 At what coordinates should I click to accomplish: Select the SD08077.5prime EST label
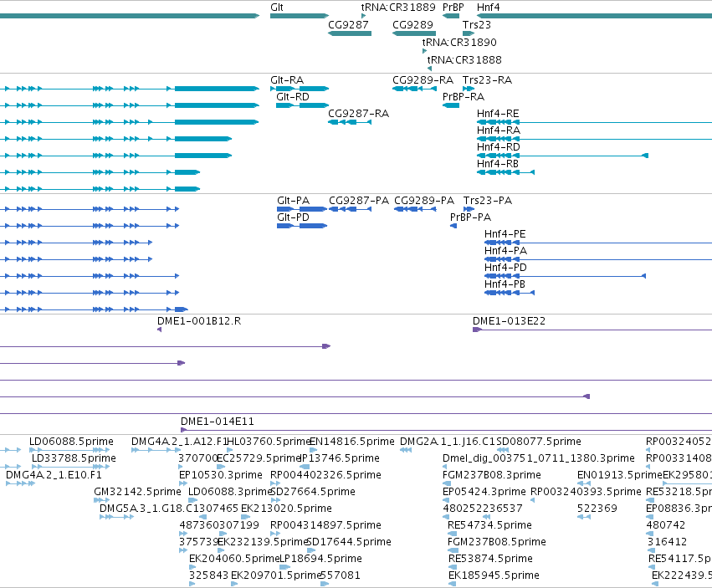[x=539, y=442]
